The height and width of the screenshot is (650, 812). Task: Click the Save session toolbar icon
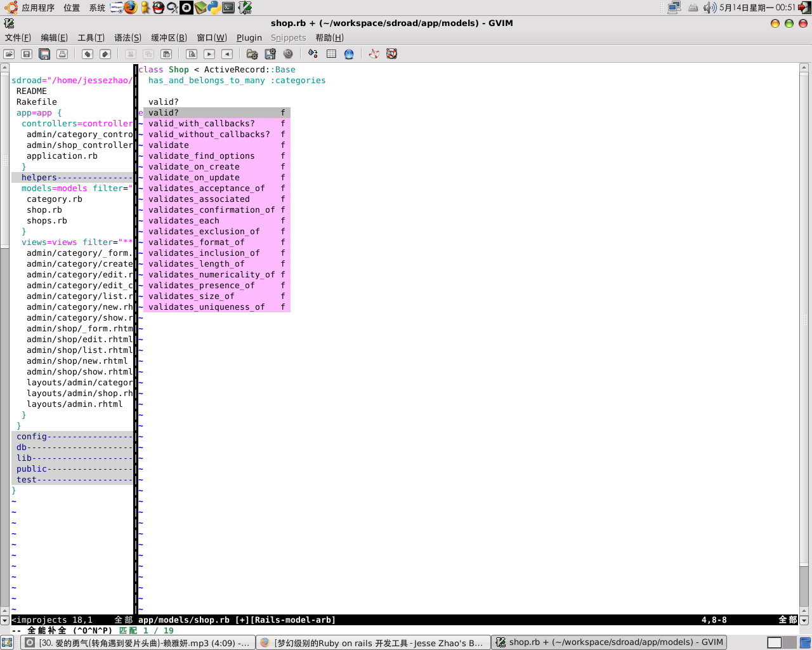[x=270, y=54]
